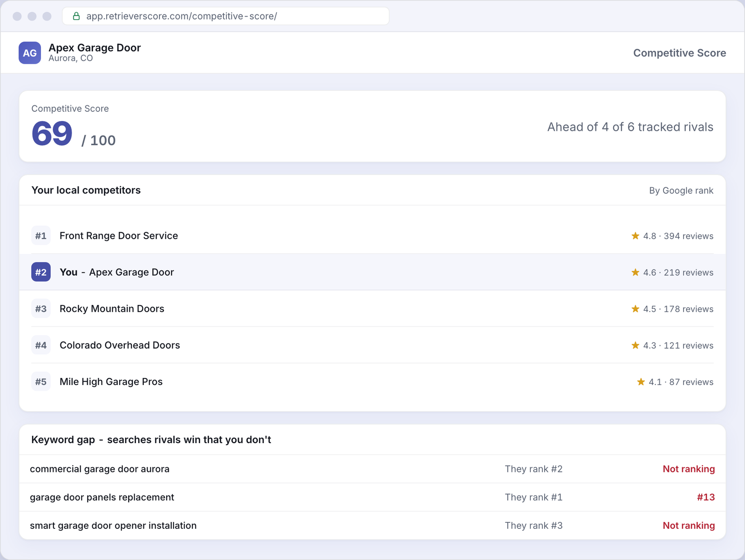Viewport: 745px width, 560px height.
Task: Click the browser URL address field
Action: point(226,16)
